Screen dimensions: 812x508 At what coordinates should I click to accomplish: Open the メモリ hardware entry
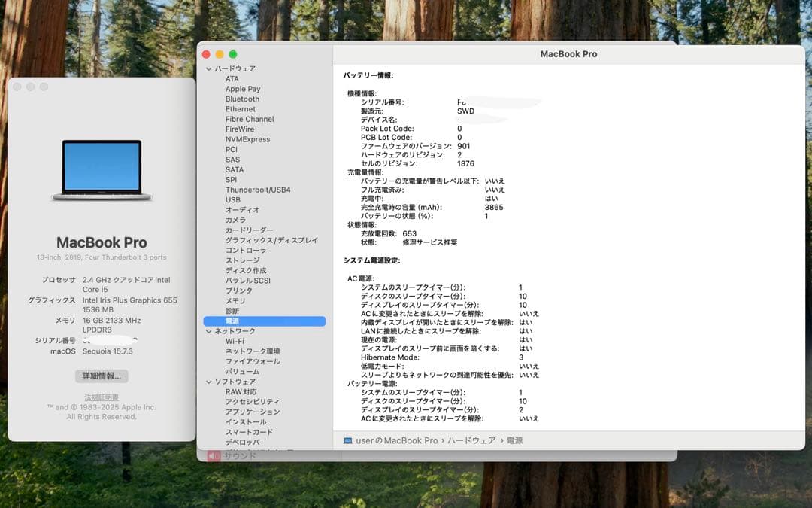pos(235,301)
